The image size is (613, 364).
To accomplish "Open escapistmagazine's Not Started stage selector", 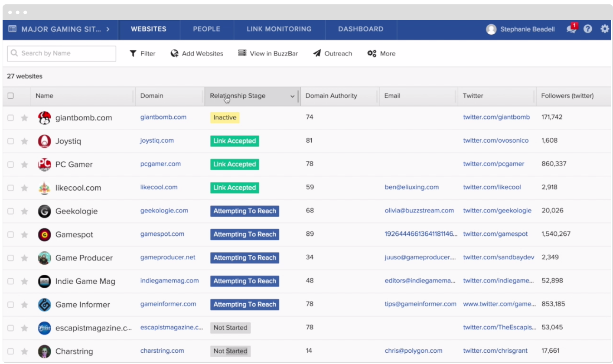I will [230, 328].
